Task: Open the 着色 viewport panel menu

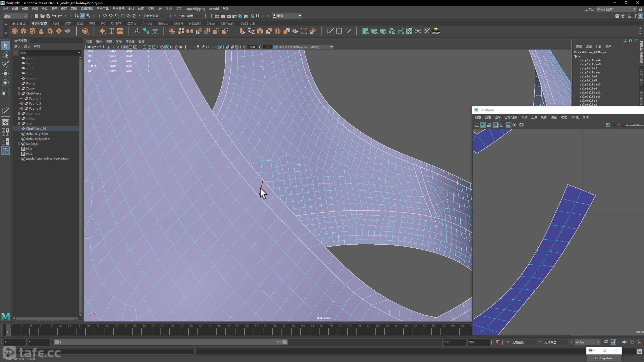Action: [99, 41]
